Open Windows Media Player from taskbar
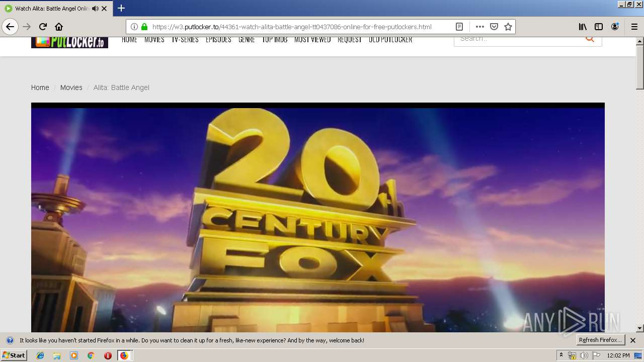This screenshot has width=644, height=362. point(74,355)
